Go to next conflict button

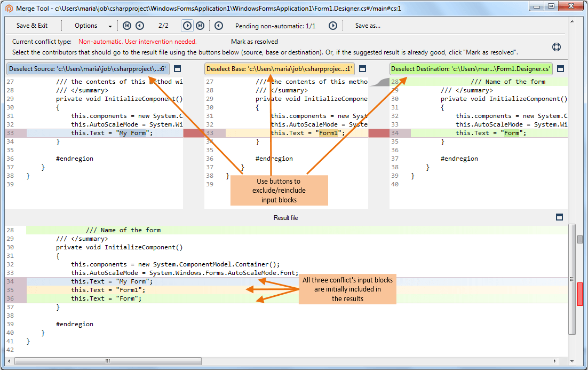(x=187, y=26)
